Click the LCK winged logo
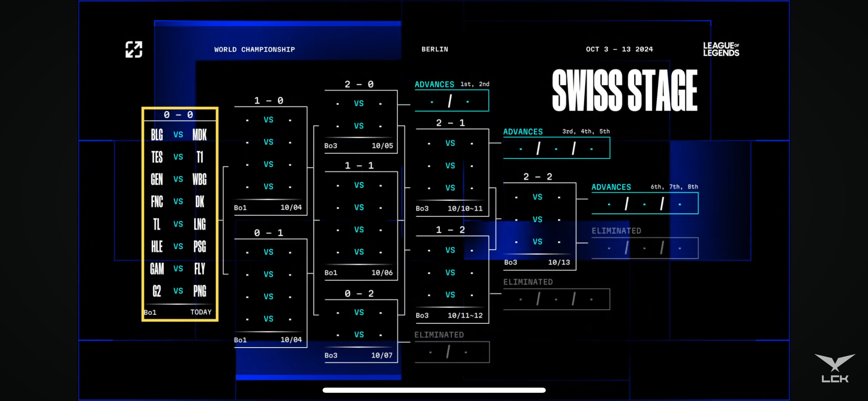 pos(835,368)
